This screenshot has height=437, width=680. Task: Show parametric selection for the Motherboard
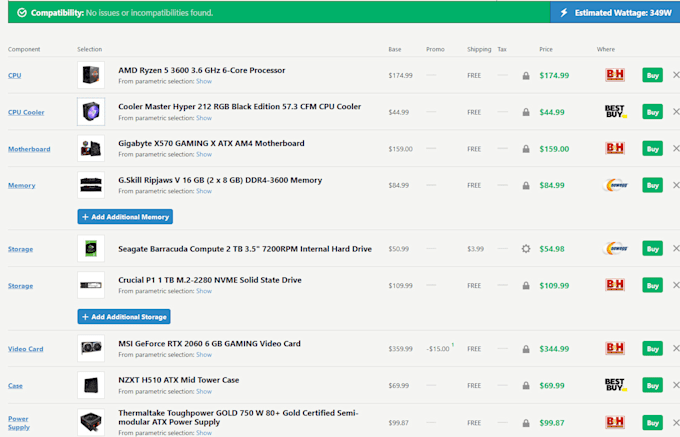204,154
